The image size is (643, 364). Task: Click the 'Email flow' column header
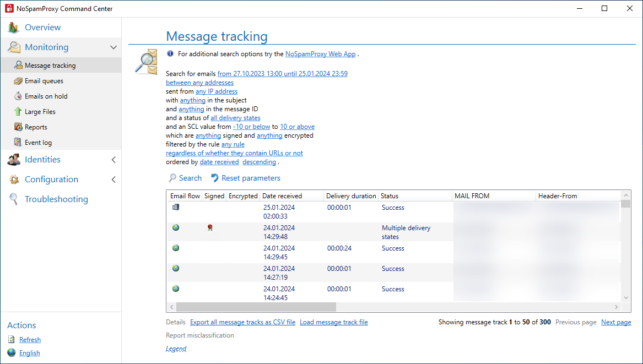[185, 196]
